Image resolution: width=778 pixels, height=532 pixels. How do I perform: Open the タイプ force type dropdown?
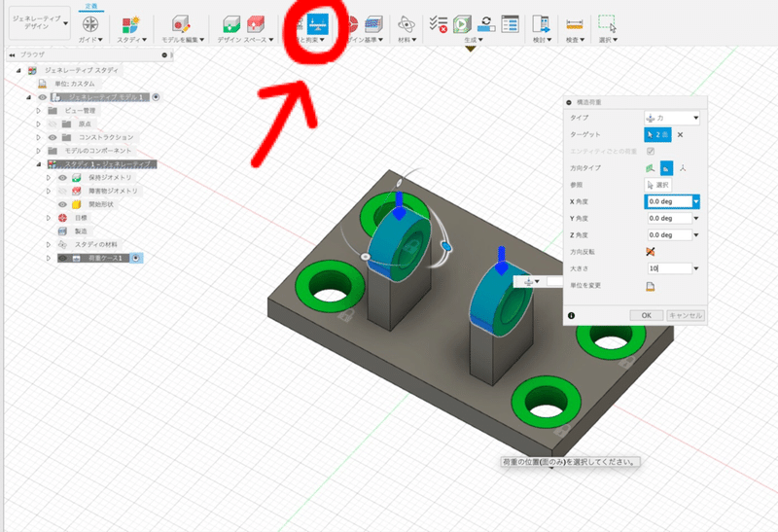point(672,118)
